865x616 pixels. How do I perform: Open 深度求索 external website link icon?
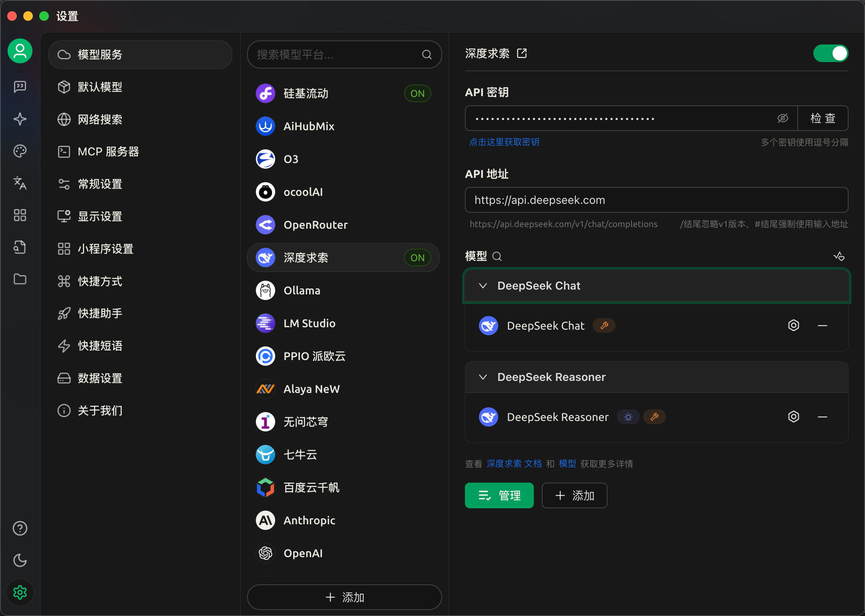coord(522,53)
